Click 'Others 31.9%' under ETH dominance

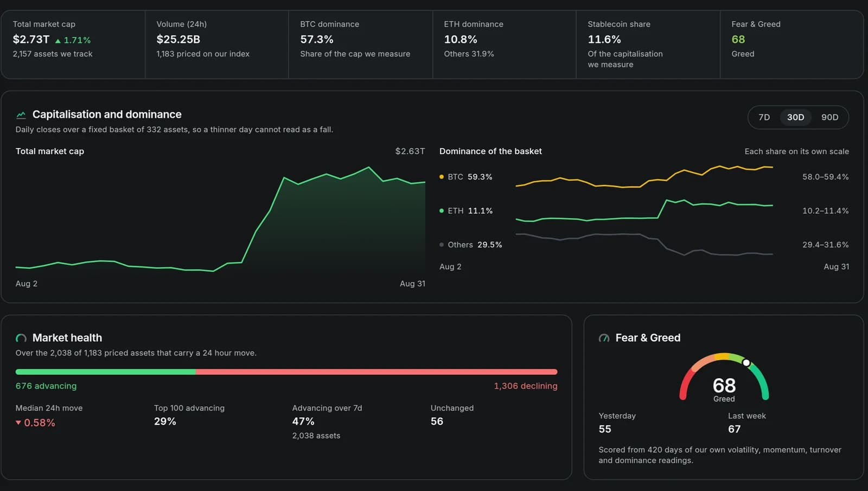coord(469,54)
